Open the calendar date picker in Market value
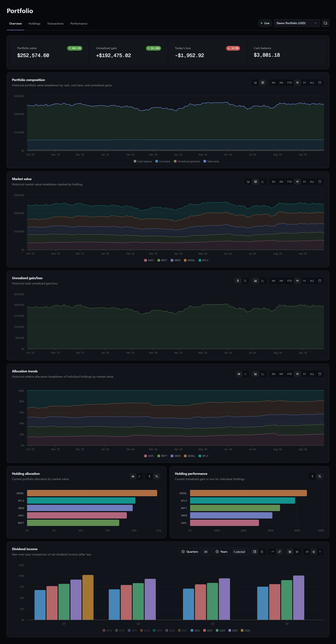The width and height of the screenshot is (336, 644). click(320, 182)
